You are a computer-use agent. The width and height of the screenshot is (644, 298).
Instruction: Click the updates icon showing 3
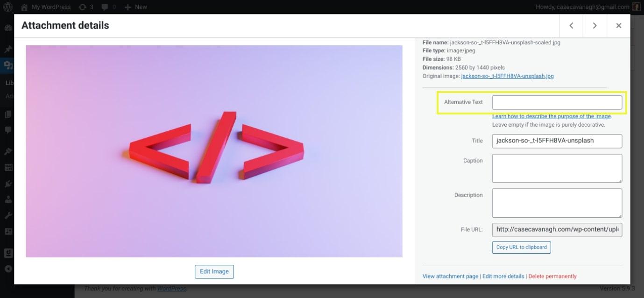(x=85, y=7)
